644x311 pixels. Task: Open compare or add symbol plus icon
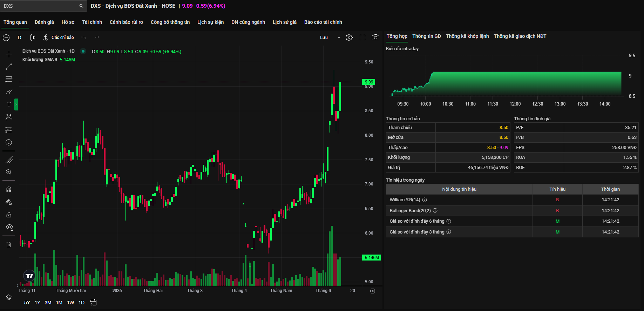[6, 38]
